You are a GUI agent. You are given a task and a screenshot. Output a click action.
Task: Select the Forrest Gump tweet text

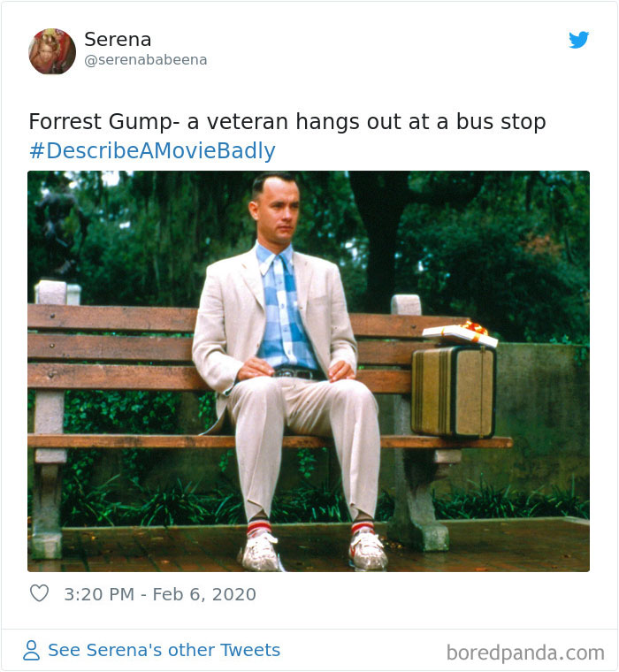pos(287,122)
